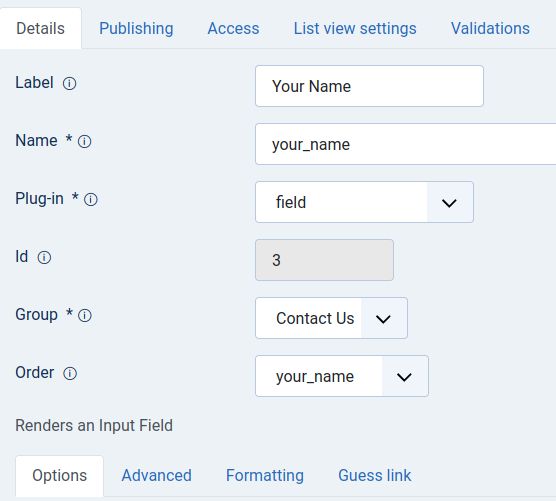Open the Access tab

click(x=233, y=28)
